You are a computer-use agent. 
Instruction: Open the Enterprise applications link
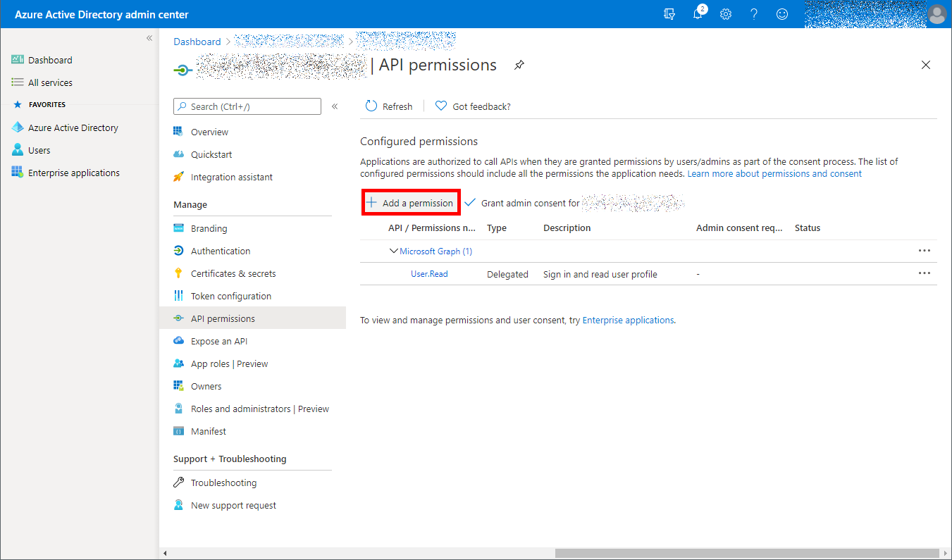628,320
